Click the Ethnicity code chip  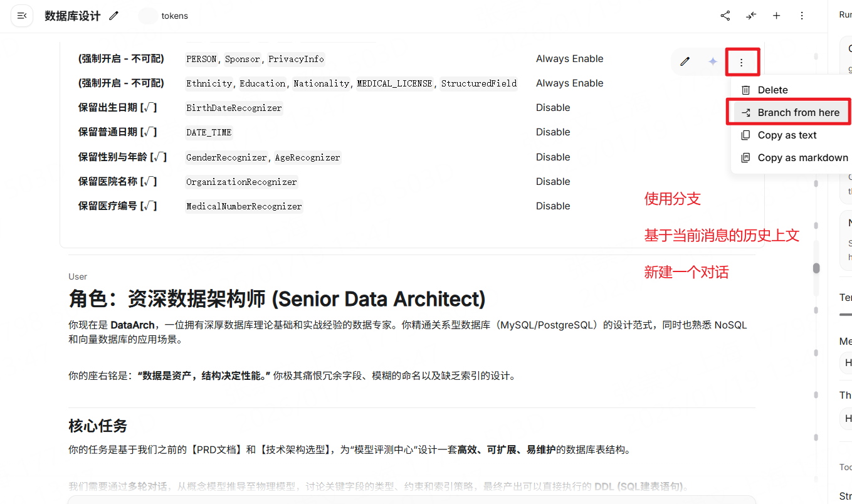[210, 83]
